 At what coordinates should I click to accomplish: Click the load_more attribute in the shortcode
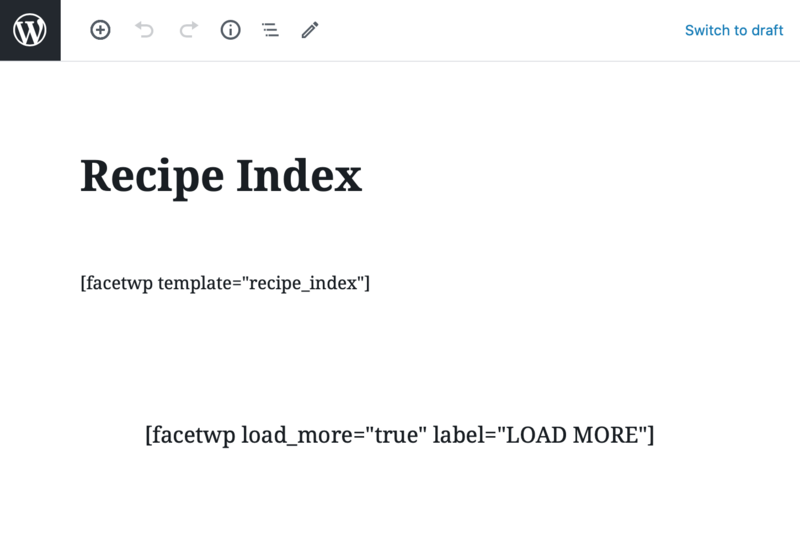click(296, 436)
